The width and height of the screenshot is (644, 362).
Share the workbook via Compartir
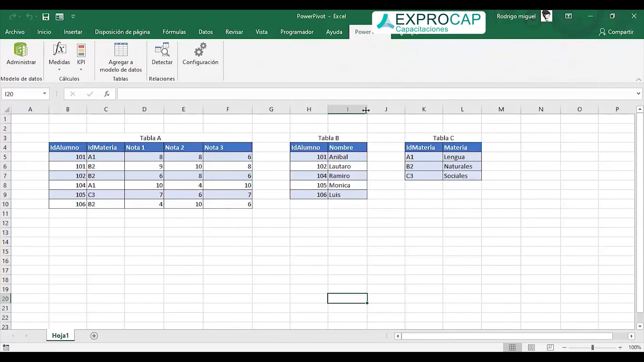click(x=616, y=32)
